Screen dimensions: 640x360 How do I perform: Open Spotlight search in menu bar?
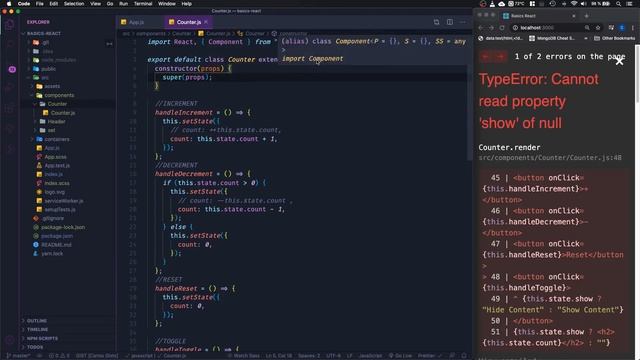coord(618,4)
